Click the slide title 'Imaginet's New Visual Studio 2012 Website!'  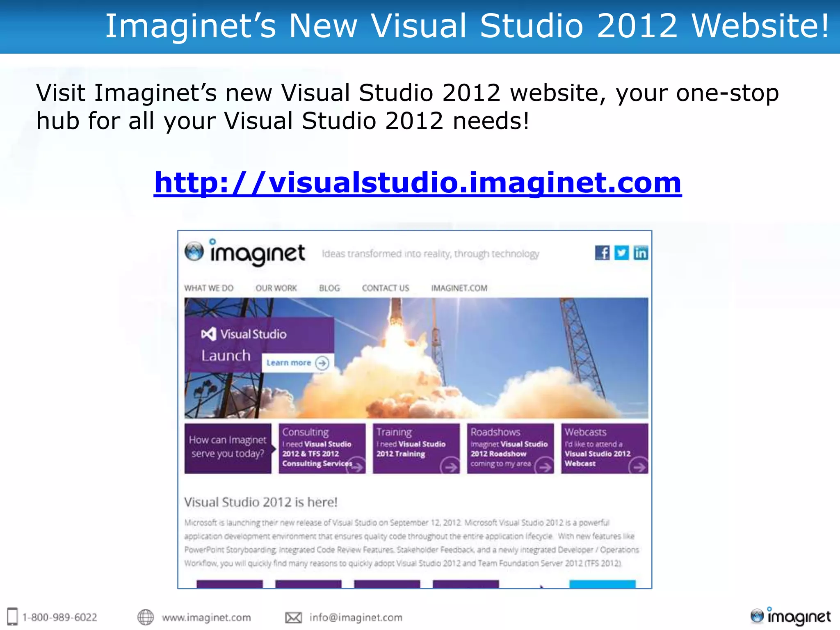(x=467, y=26)
